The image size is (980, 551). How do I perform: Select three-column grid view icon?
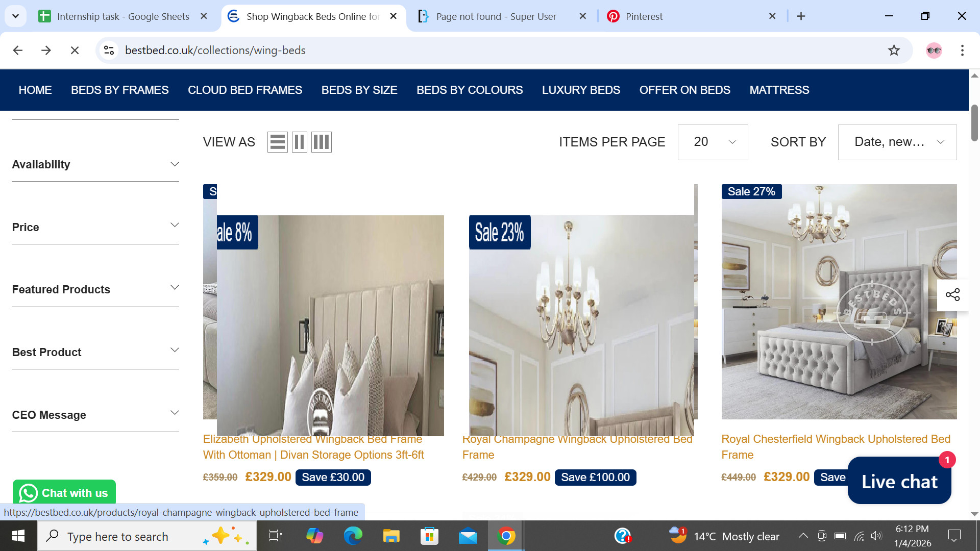coord(322,142)
